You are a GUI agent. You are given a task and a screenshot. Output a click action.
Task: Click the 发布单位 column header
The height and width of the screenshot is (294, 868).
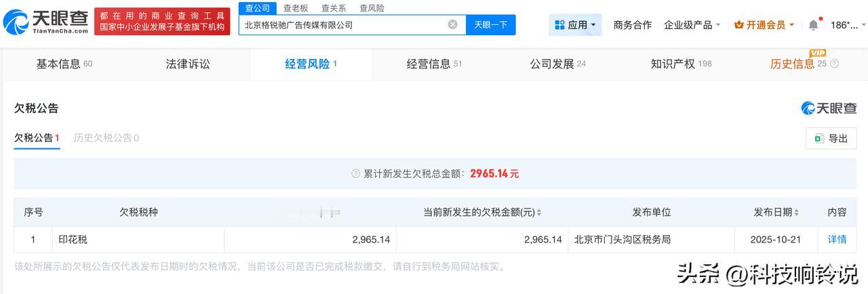pos(651,212)
